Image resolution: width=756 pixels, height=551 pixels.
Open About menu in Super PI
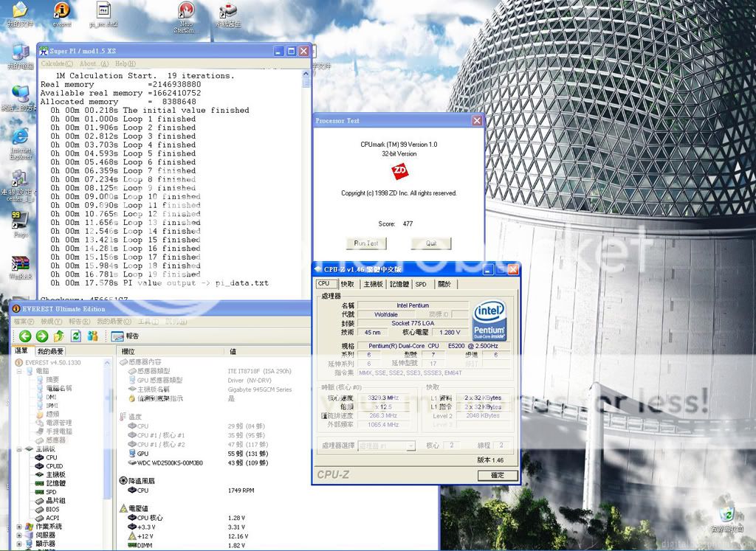tap(94, 63)
